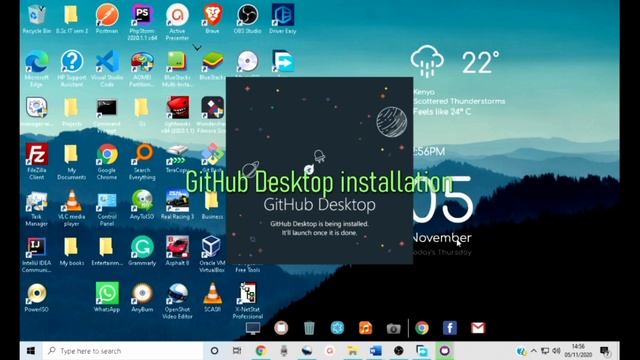
Task: Open the Asphalt 8 game shortcut
Action: (177, 251)
